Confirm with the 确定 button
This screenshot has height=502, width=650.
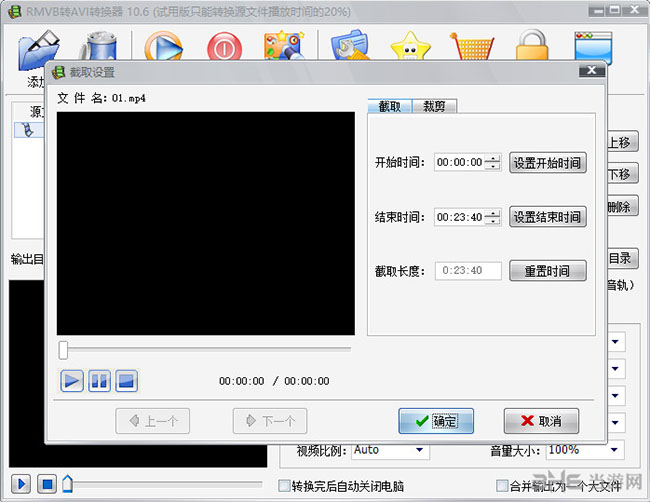point(436,421)
